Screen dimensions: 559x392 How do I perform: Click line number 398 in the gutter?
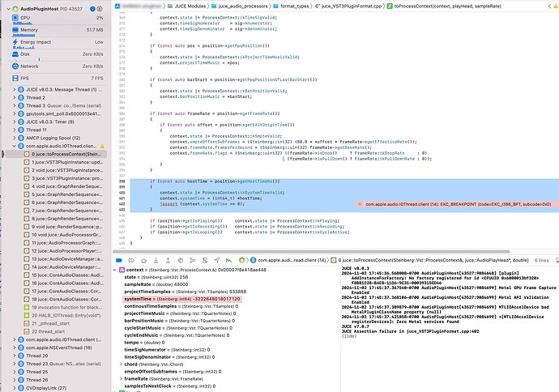[122, 181]
